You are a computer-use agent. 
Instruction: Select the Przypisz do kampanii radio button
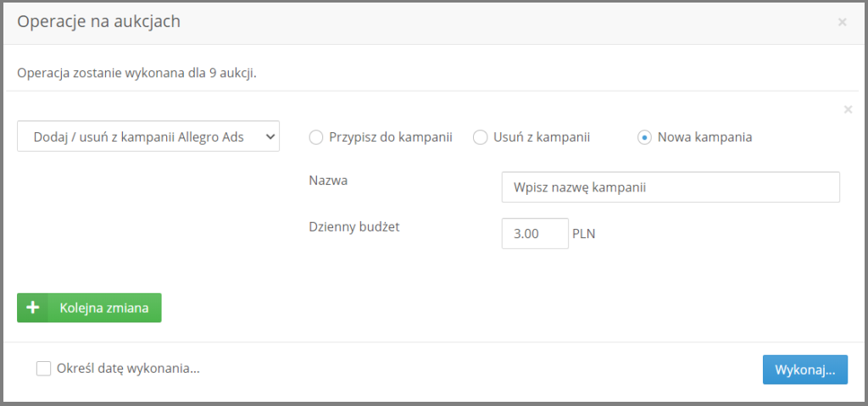pos(315,137)
